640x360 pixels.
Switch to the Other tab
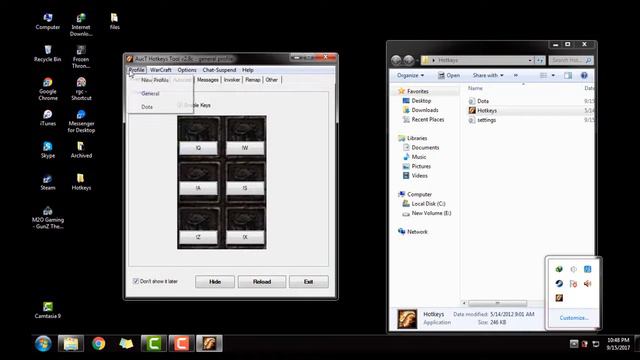coord(272,80)
